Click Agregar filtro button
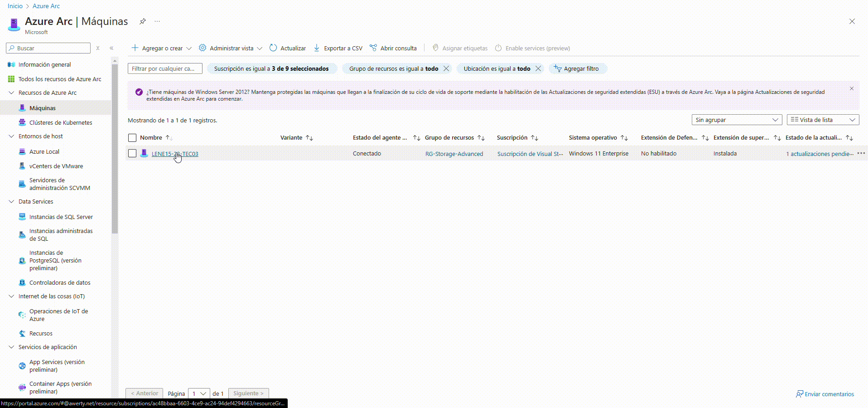Viewport: 868px width, 408px height. (x=577, y=68)
